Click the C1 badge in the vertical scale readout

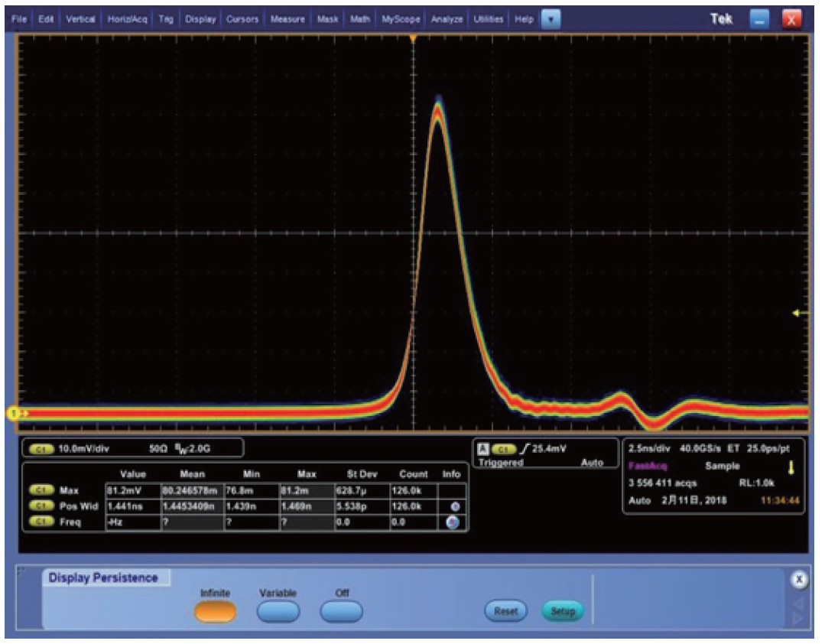(x=41, y=448)
